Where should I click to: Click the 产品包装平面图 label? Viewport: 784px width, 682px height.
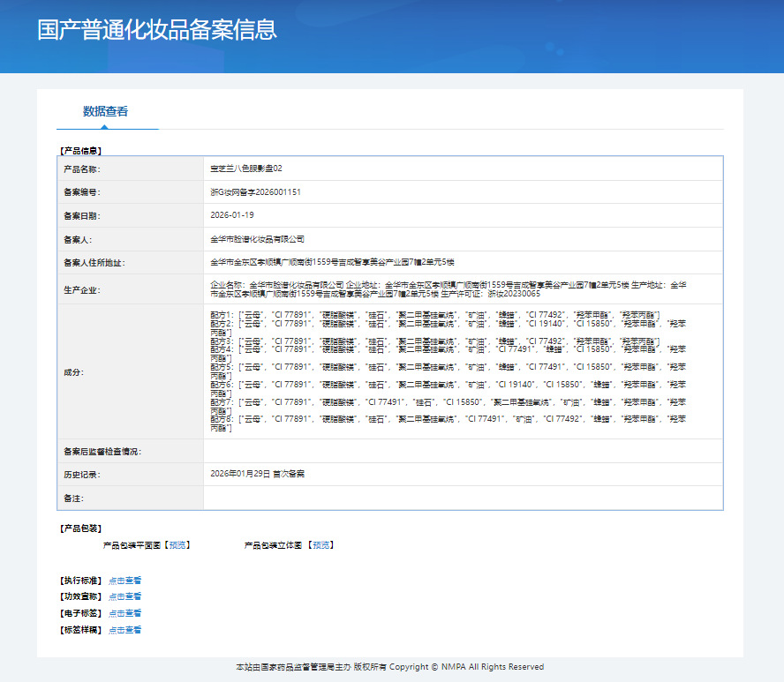pyautogui.click(x=132, y=545)
